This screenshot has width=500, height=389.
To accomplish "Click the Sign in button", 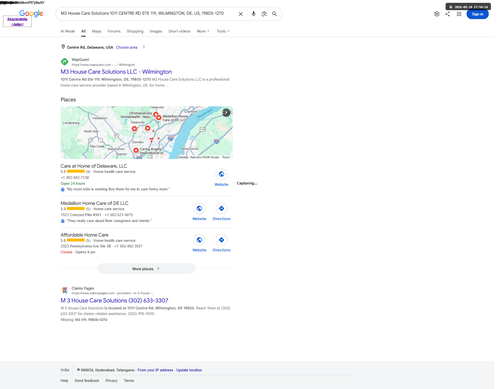I will 477,14.
